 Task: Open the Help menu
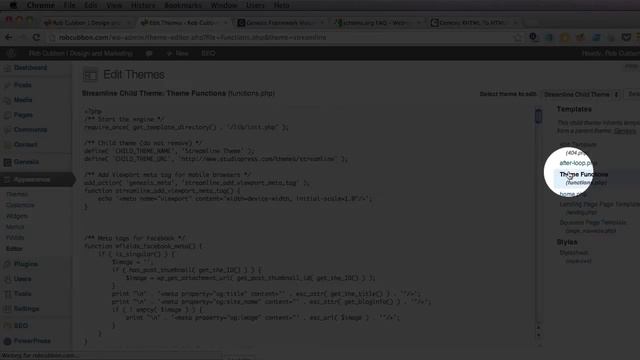tap(281, 5)
